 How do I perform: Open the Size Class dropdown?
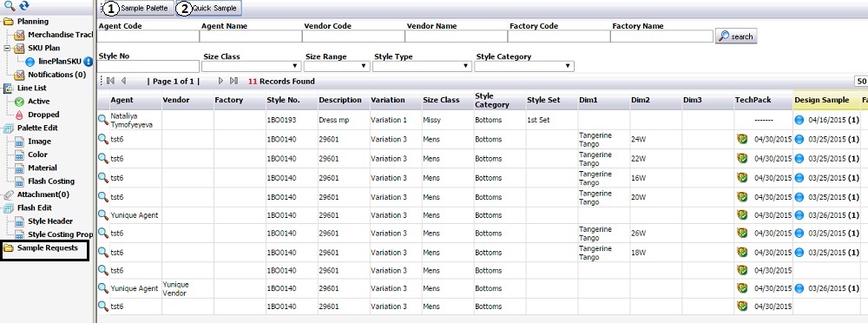(252, 67)
